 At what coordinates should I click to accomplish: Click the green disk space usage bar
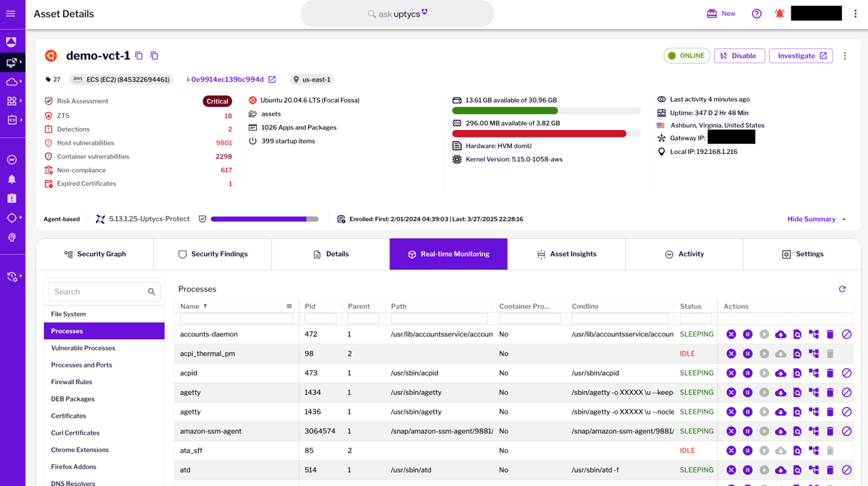coord(546,111)
